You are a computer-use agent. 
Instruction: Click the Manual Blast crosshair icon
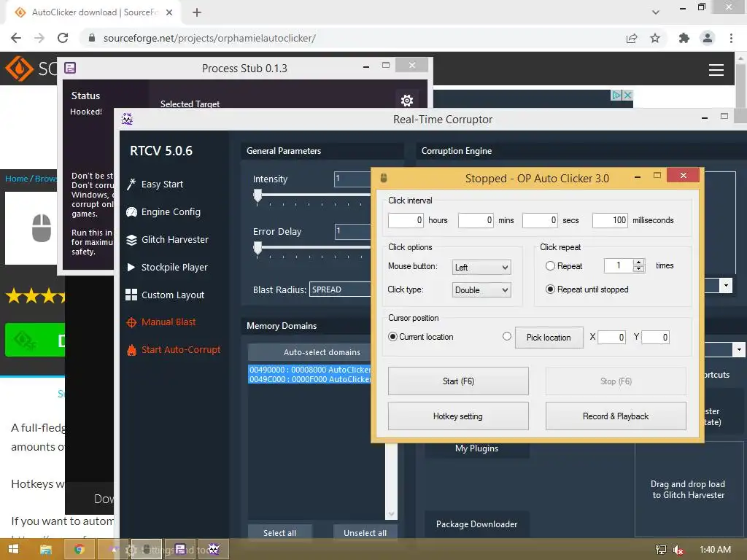[x=131, y=322]
